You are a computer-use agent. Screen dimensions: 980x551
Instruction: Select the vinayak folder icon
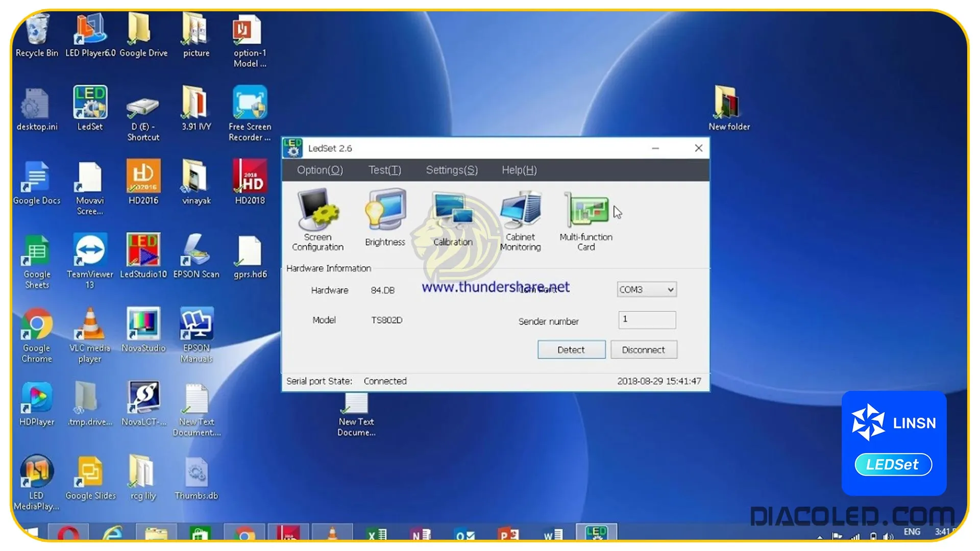[x=196, y=183]
